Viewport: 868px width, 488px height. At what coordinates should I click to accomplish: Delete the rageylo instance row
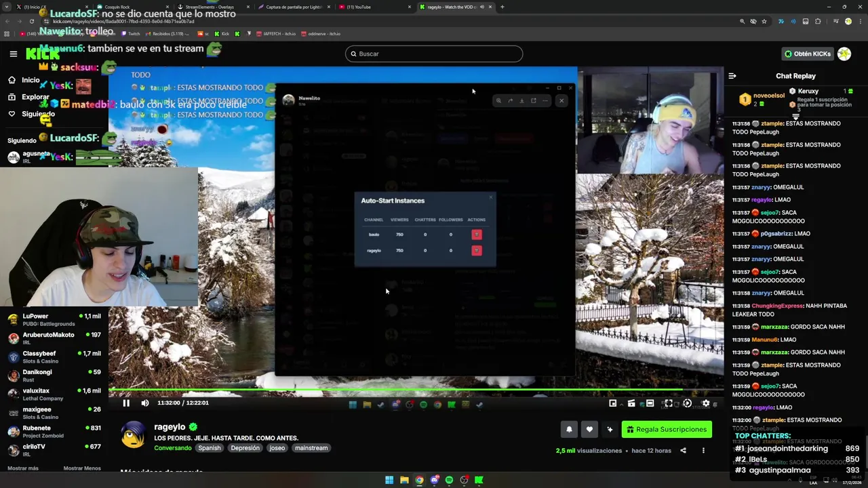477,251
